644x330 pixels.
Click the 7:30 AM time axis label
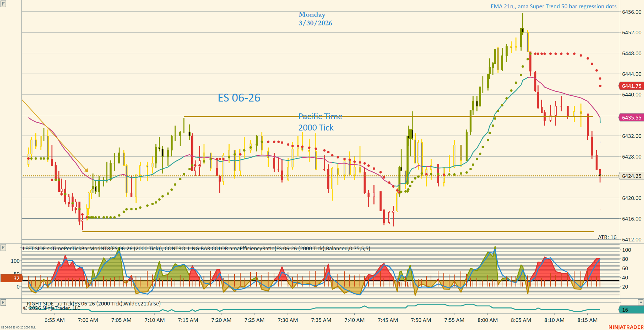pos(288,320)
